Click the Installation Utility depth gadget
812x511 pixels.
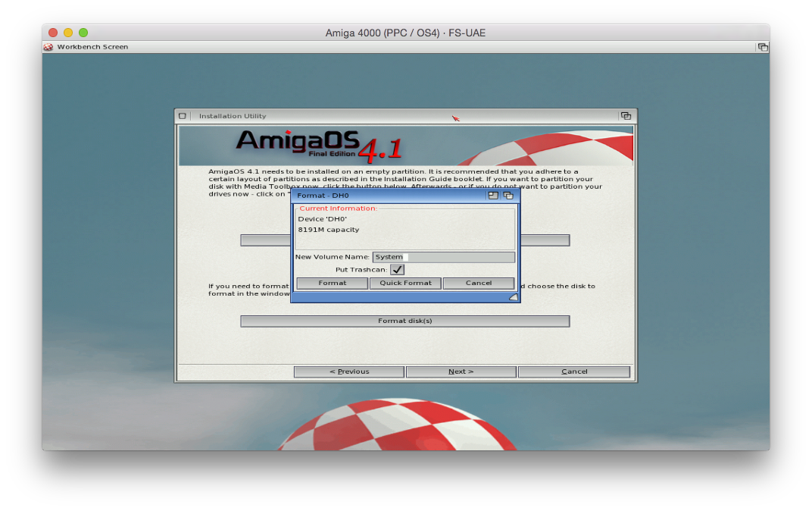626,116
